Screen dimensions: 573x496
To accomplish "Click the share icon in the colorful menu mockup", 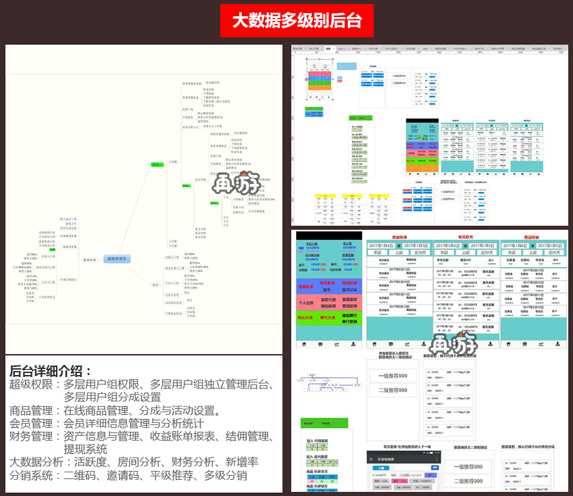I will (x=337, y=344).
